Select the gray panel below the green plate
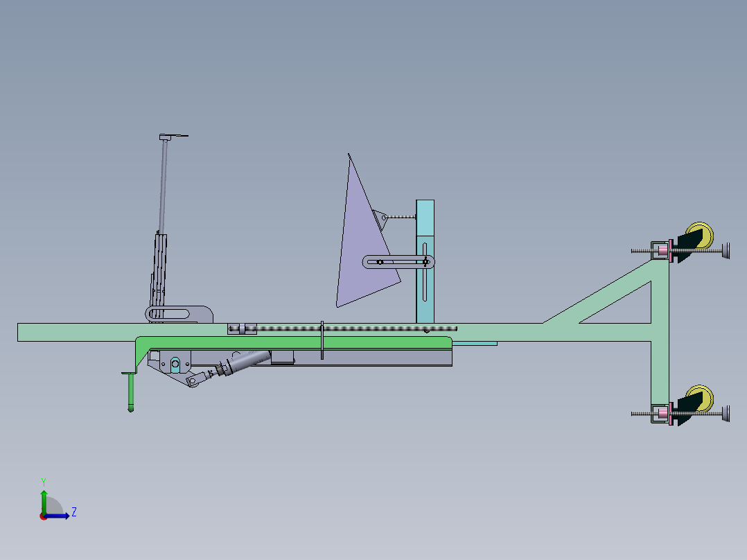Image resolution: width=747 pixels, height=560 pixels. [x=371, y=358]
